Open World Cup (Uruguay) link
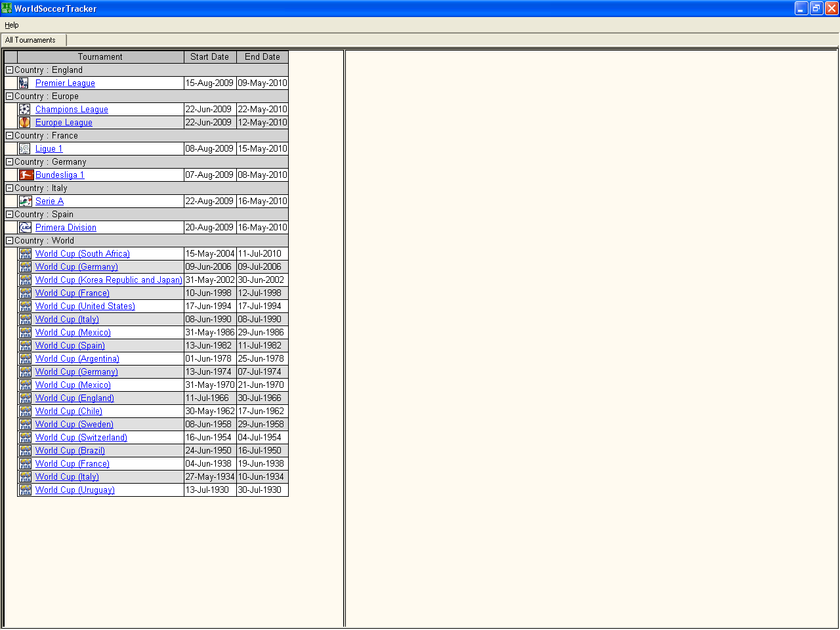Image resolution: width=840 pixels, height=630 pixels. [x=75, y=490]
